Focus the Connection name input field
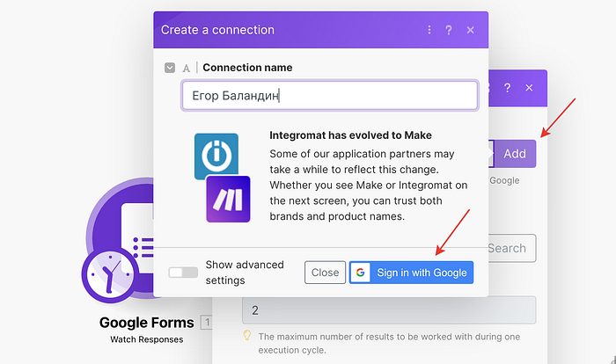The image size is (616, 364). (x=330, y=96)
